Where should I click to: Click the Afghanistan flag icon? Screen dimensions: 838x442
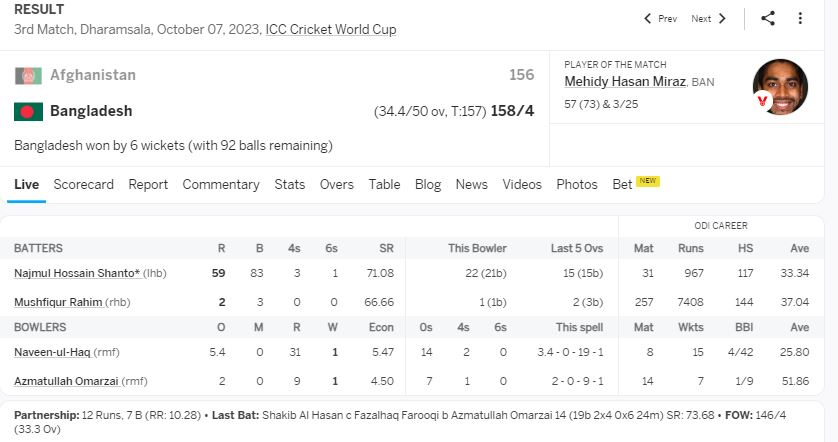coord(28,76)
